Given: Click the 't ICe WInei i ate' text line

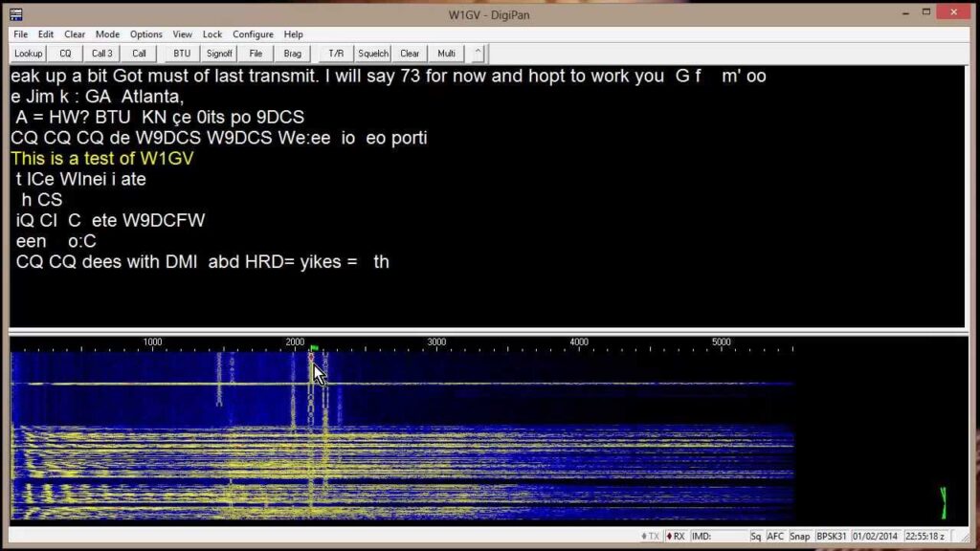Looking at the screenshot, I should click(x=80, y=179).
